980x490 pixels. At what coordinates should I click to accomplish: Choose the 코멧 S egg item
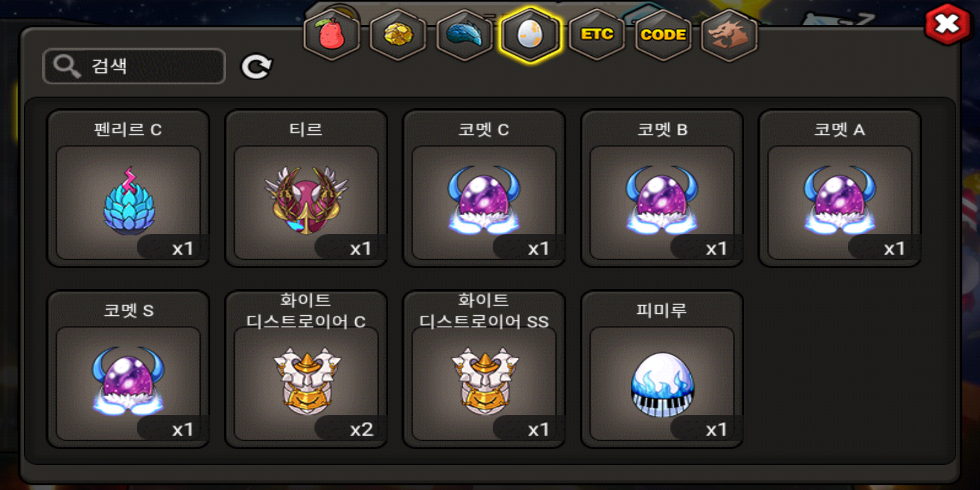point(128,370)
